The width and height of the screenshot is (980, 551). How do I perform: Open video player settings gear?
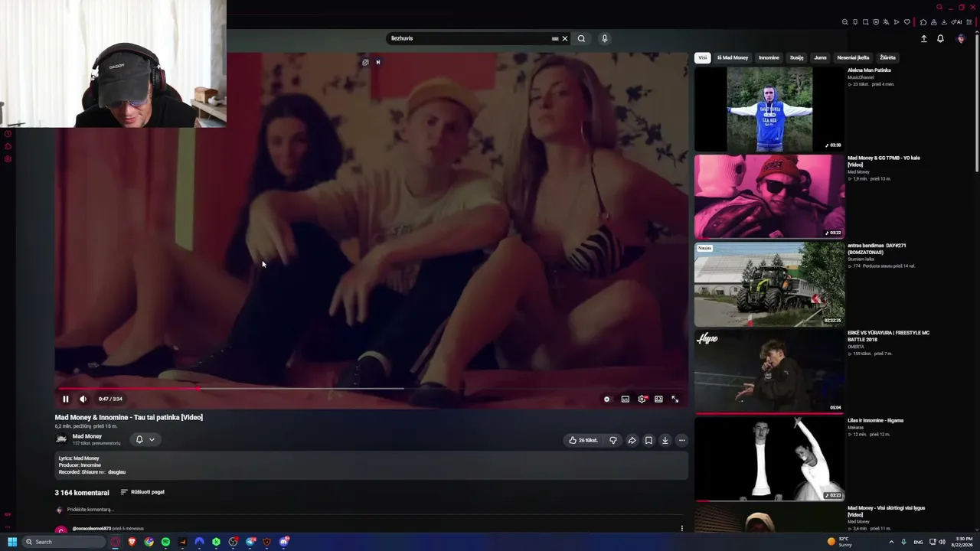pos(642,399)
